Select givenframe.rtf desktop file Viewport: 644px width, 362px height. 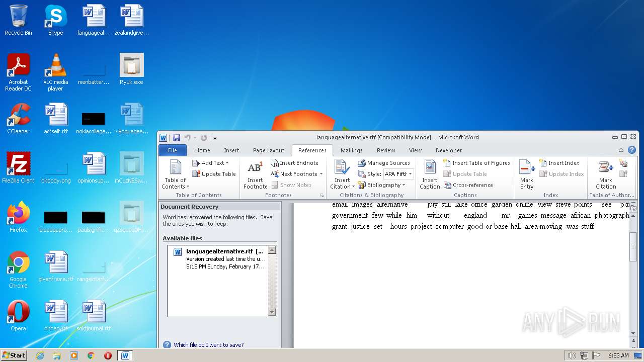point(55,266)
